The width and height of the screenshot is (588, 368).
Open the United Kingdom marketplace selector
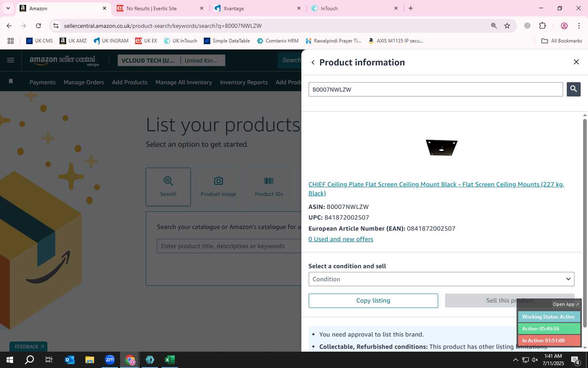[x=202, y=61]
